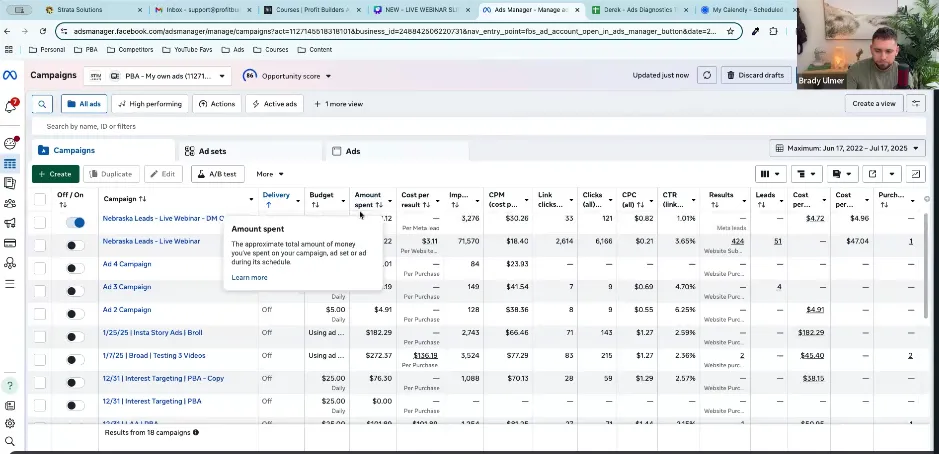939x454 pixels.
Task: Click the green Create button
Action: point(55,174)
